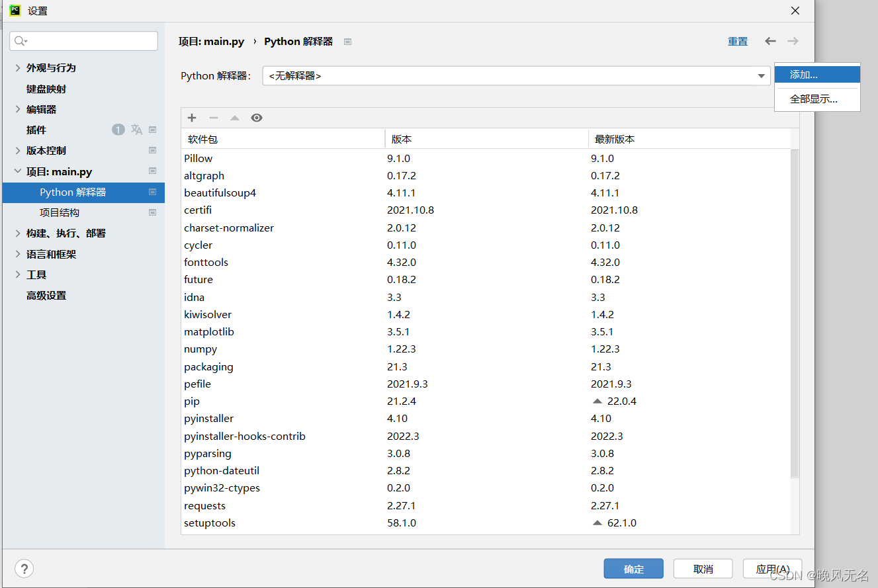Select fonttools package row
The width and height of the screenshot is (878, 588).
click(x=486, y=262)
